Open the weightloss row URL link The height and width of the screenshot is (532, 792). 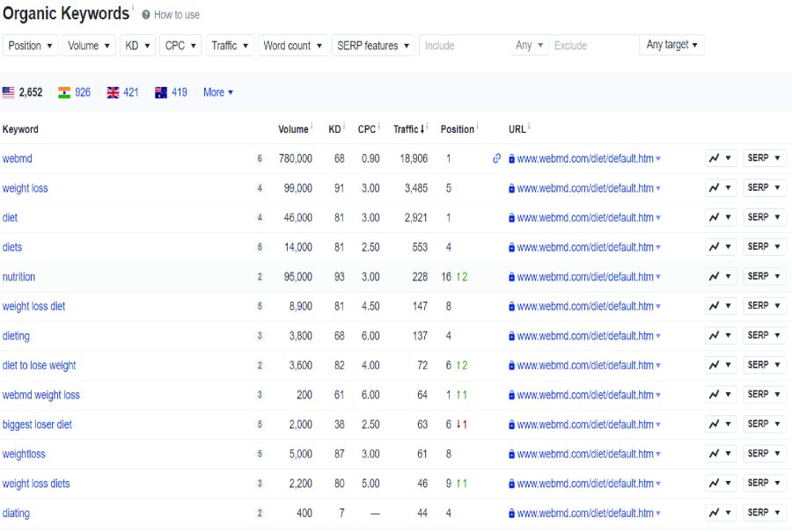point(585,454)
